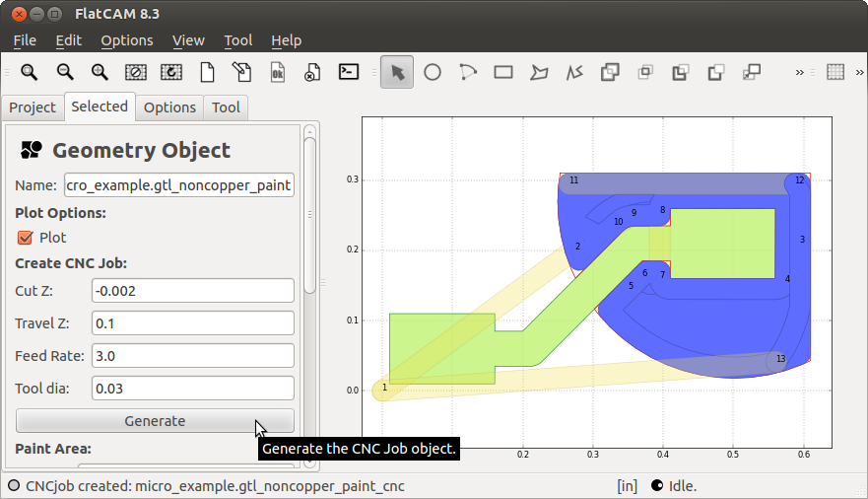Open the Options menu
Image resolution: width=868 pixels, height=499 pixels.
[x=127, y=40]
